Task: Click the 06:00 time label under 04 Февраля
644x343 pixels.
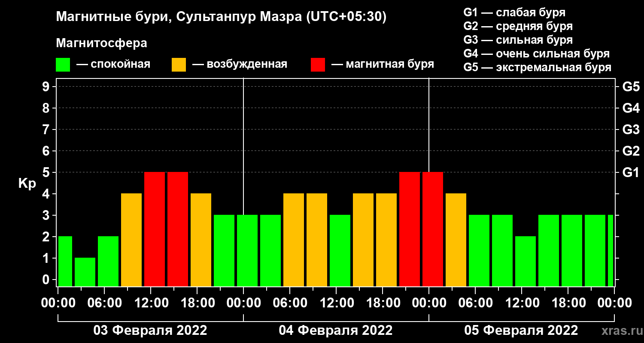Action: point(290,303)
